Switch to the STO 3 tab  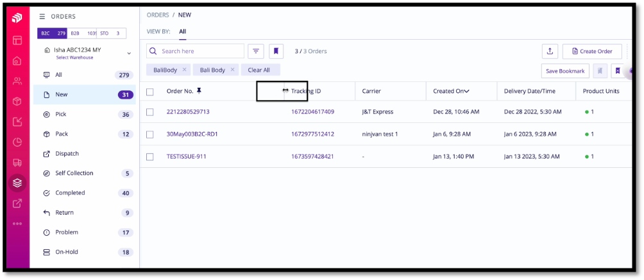pyautogui.click(x=111, y=33)
